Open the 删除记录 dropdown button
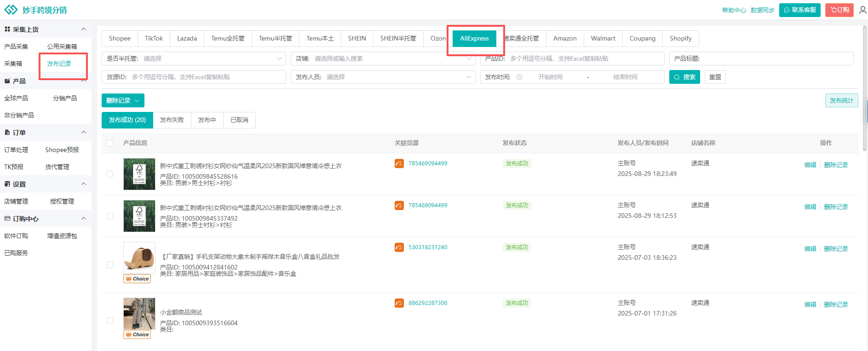This screenshot has height=351, width=868. (x=123, y=100)
